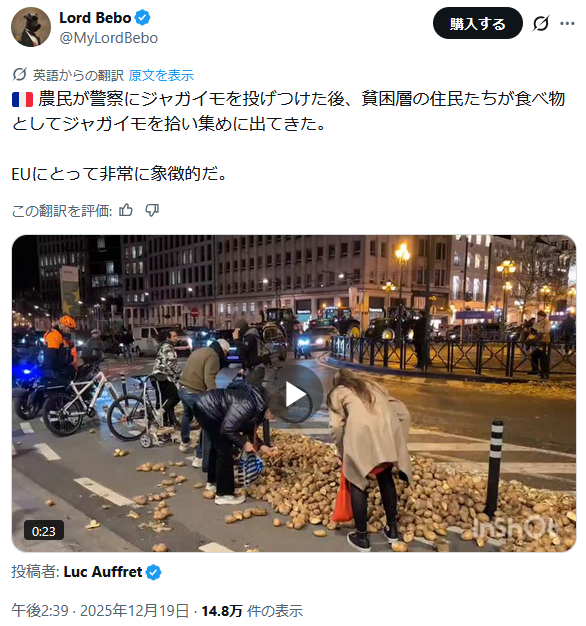Play the potato video
Screen dimensions: 586x626
295,394
